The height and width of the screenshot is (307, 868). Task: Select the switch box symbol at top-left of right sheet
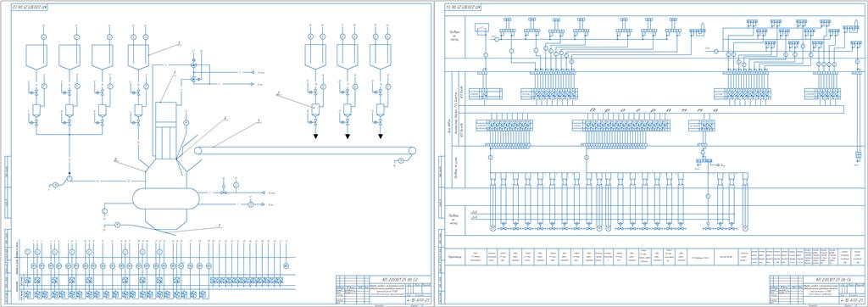[x=483, y=28]
